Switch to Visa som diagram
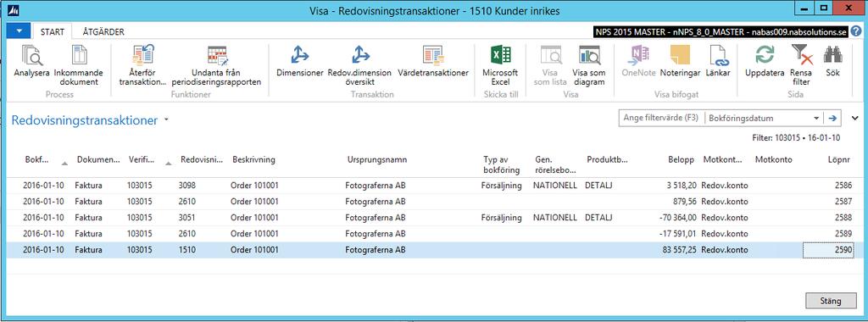The height and width of the screenshot is (322, 868). click(589, 65)
